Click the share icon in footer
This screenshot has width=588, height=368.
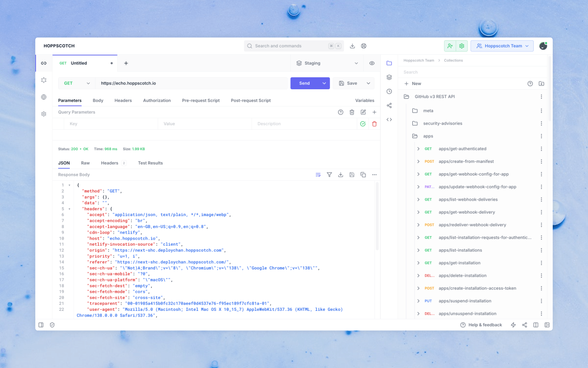[x=525, y=325]
